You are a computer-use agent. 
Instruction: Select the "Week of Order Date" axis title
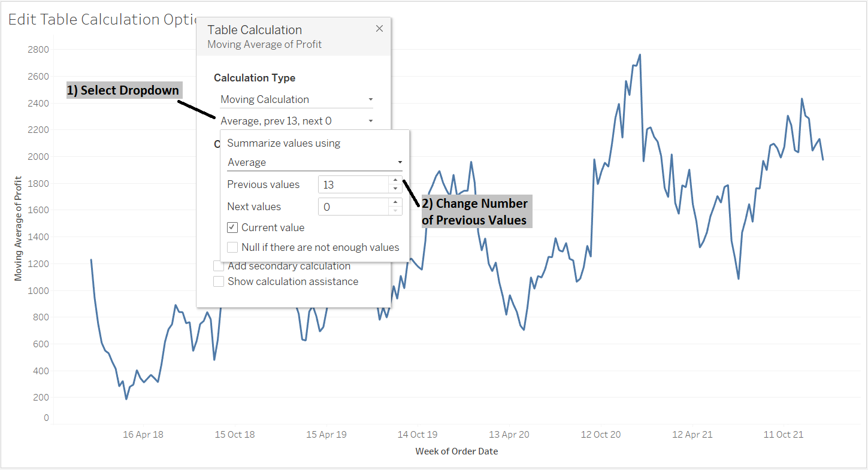tap(456, 451)
